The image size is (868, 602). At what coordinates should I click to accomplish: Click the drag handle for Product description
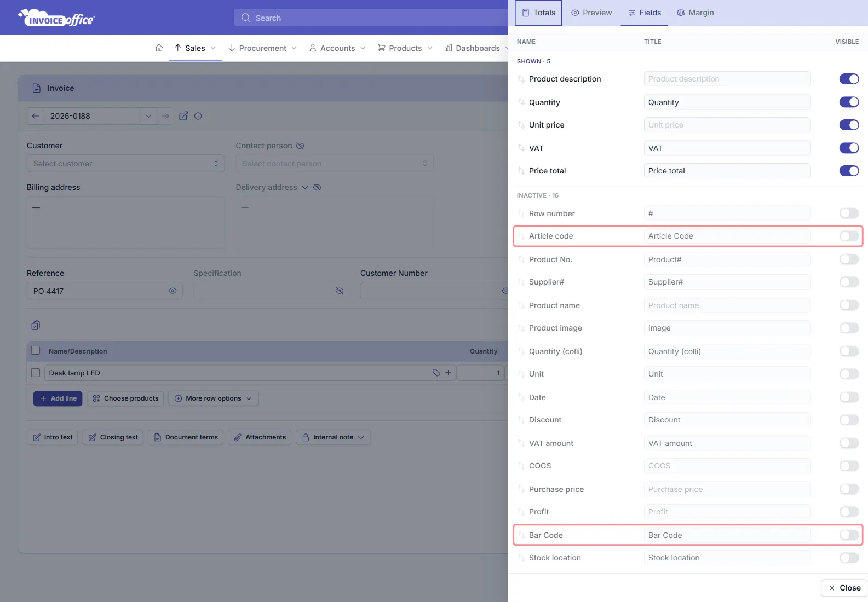coord(521,79)
